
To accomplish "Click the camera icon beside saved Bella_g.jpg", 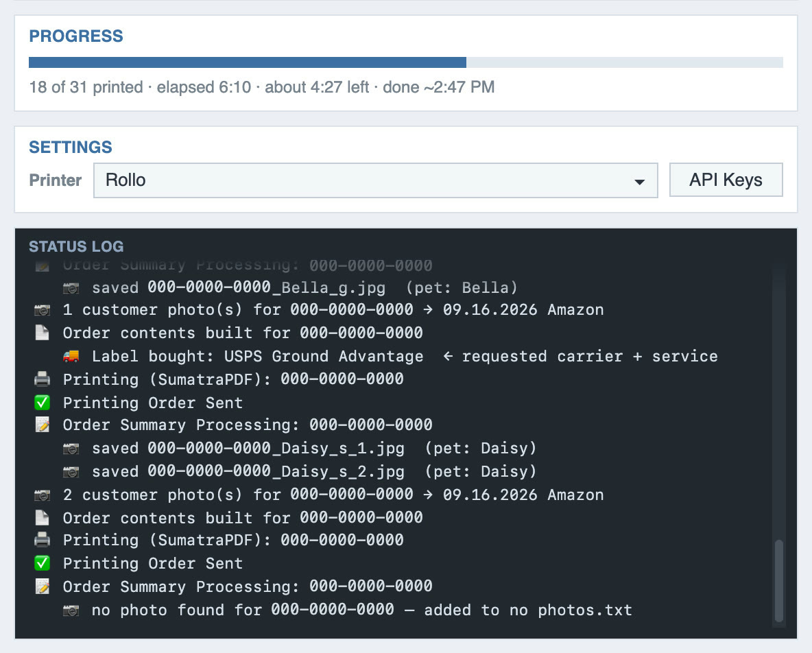I will 71,288.
